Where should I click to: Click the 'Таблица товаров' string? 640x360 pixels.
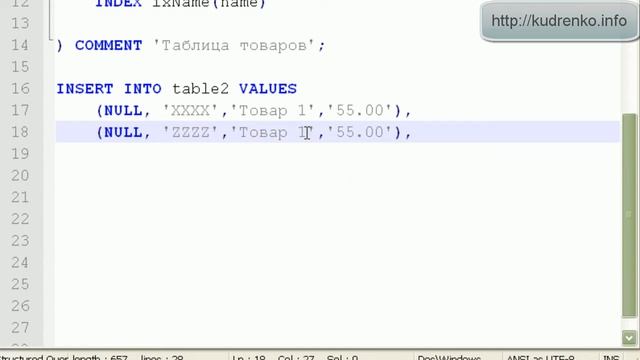(234, 45)
